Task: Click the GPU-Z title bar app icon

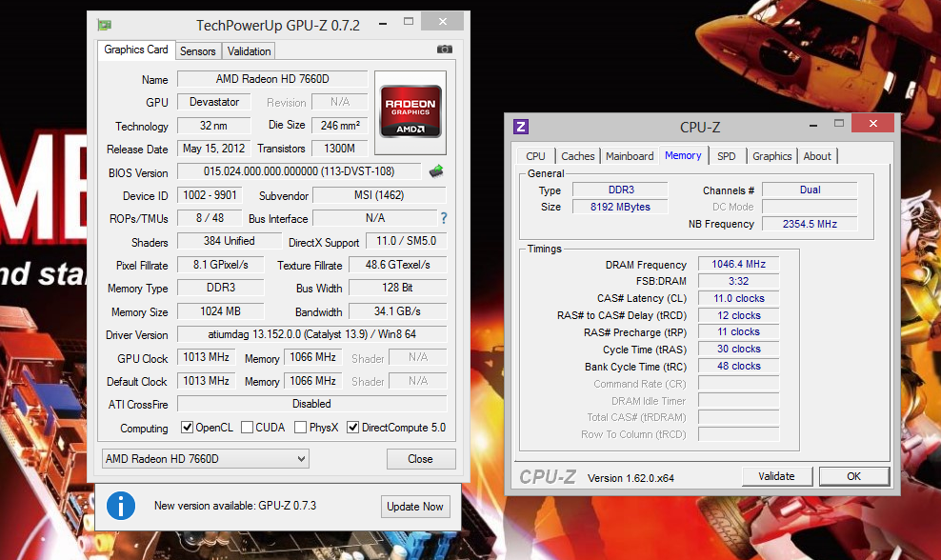Action: [x=105, y=25]
